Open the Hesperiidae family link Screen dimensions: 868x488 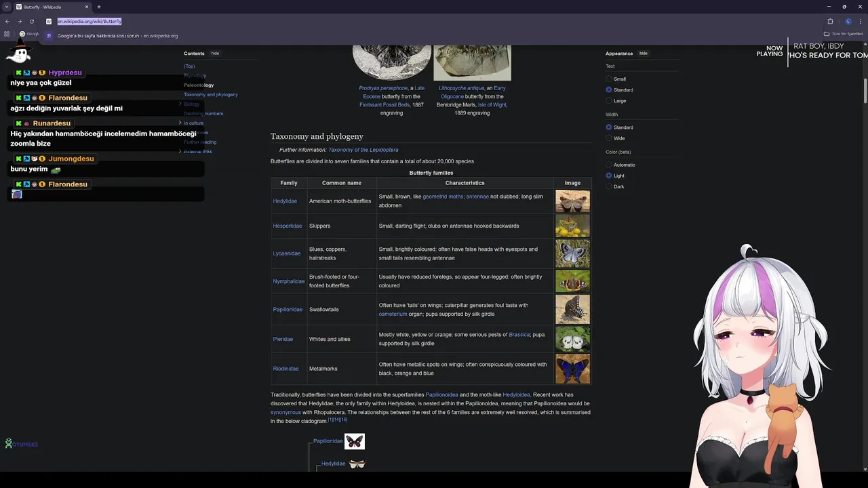pos(288,226)
